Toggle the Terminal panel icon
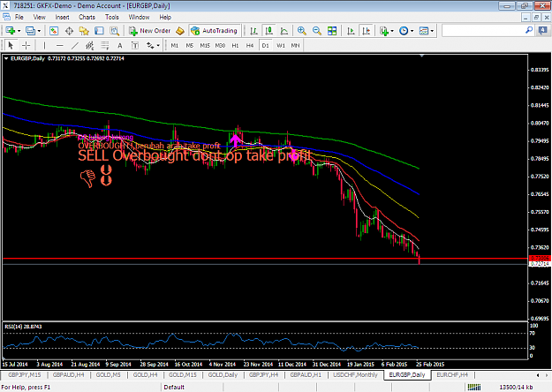The image size is (552, 392). (99, 31)
